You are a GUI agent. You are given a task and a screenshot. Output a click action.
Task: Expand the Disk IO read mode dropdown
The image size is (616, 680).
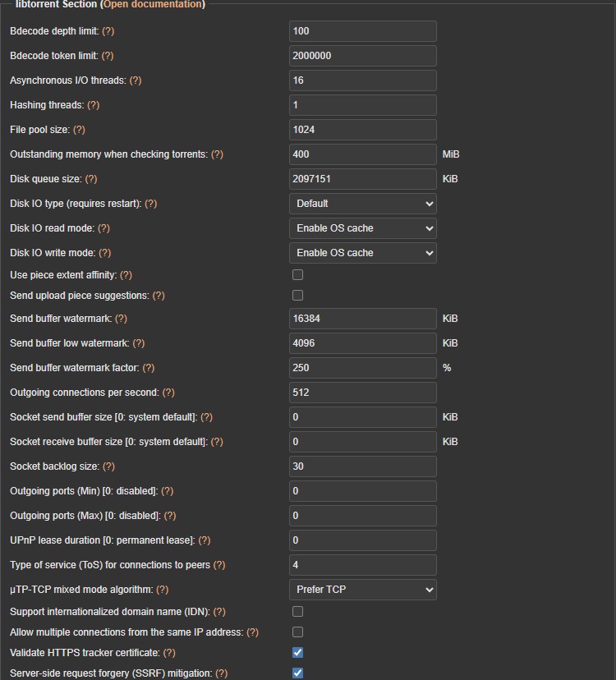coord(363,228)
